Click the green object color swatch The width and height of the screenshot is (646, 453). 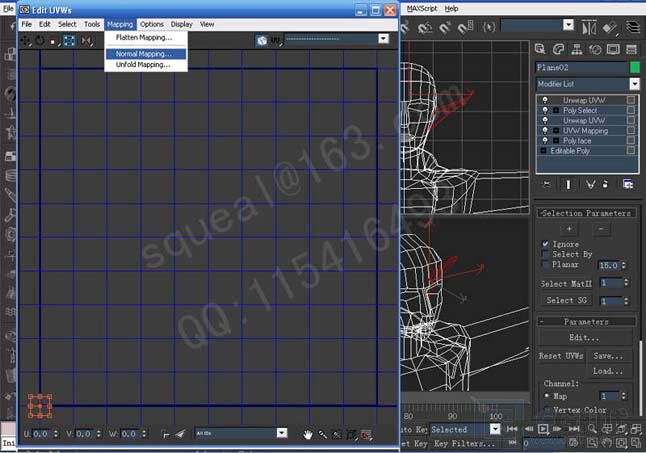pyautogui.click(x=634, y=67)
